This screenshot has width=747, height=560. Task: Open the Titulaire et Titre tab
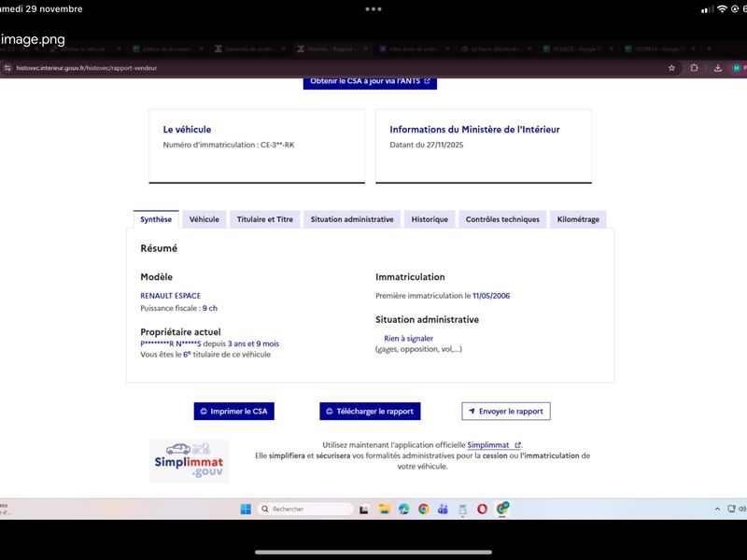264,219
